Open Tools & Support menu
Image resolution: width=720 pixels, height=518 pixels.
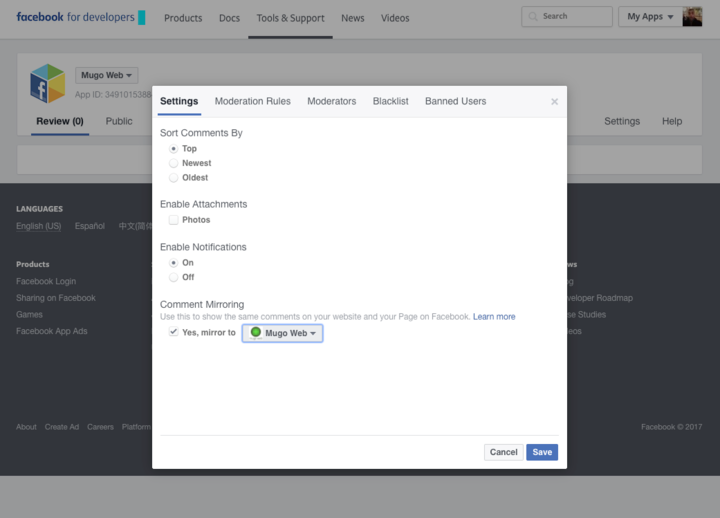290,18
